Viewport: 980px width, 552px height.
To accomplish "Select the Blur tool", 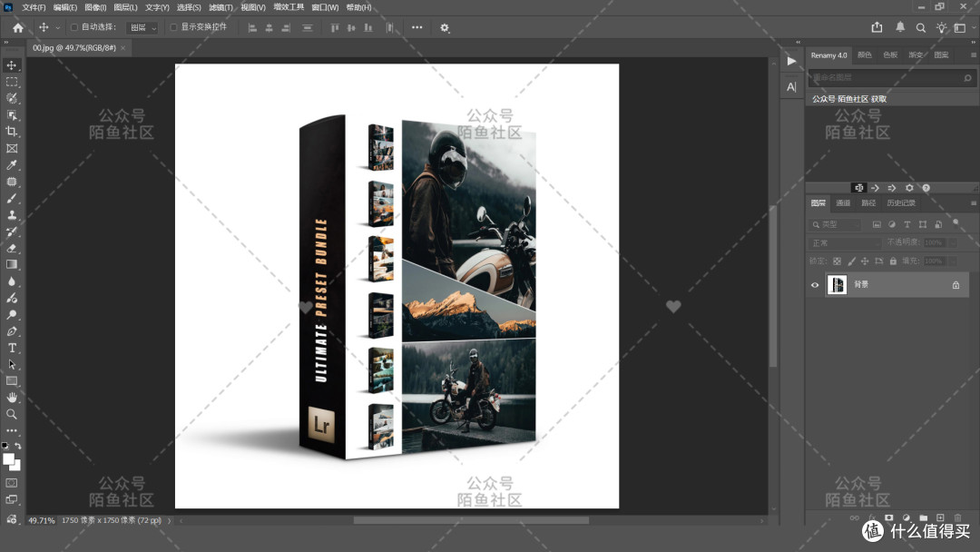I will [12, 281].
